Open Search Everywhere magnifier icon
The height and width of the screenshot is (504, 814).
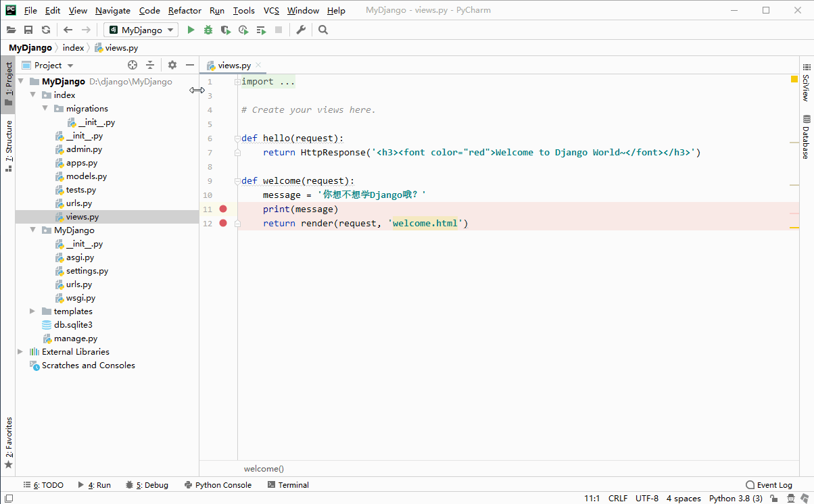pyautogui.click(x=323, y=30)
